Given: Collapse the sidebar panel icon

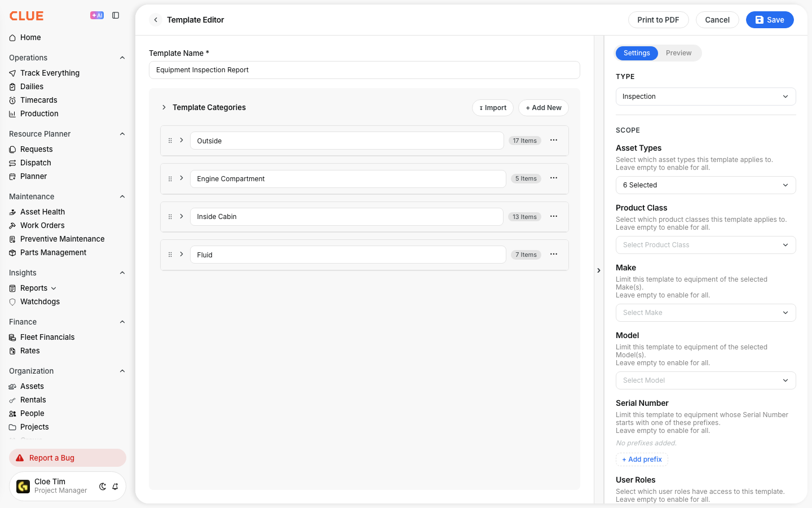Looking at the screenshot, I should click(116, 15).
